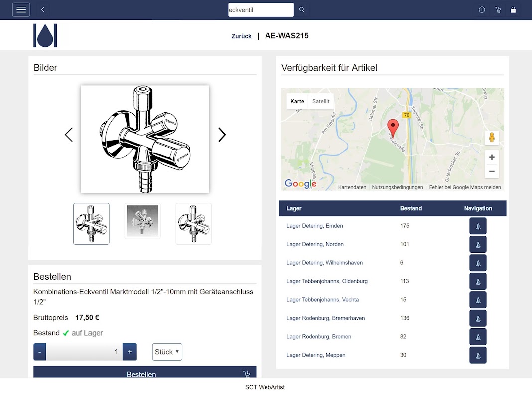Switch map to Satellit view
The height and width of the screenshot is (399, 532).
321,101
